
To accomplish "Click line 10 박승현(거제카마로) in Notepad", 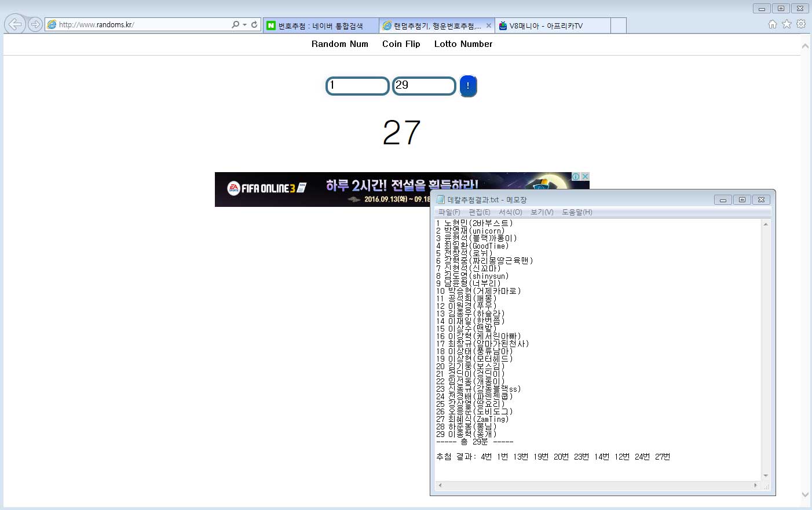I will pyautogui.click(x=478, y=291).
